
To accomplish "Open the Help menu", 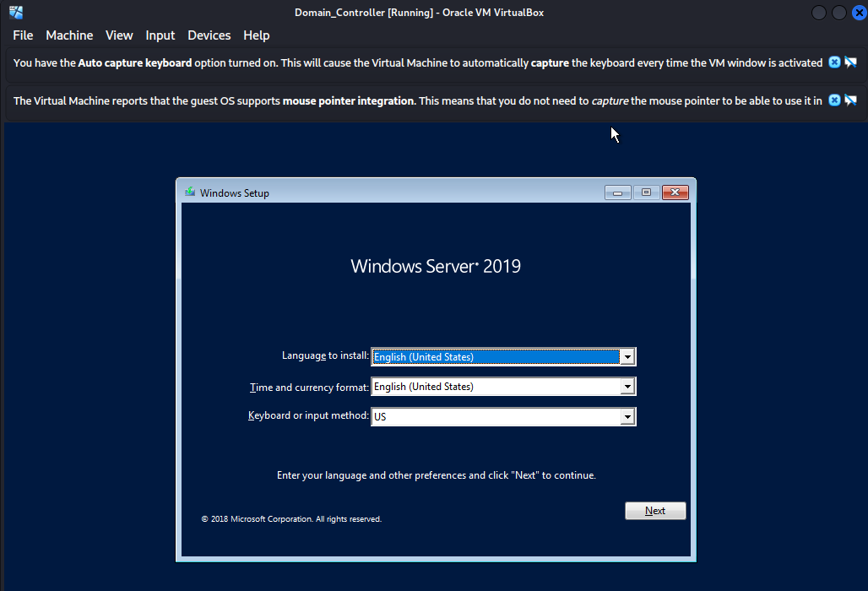I will (x=257, y=35).
